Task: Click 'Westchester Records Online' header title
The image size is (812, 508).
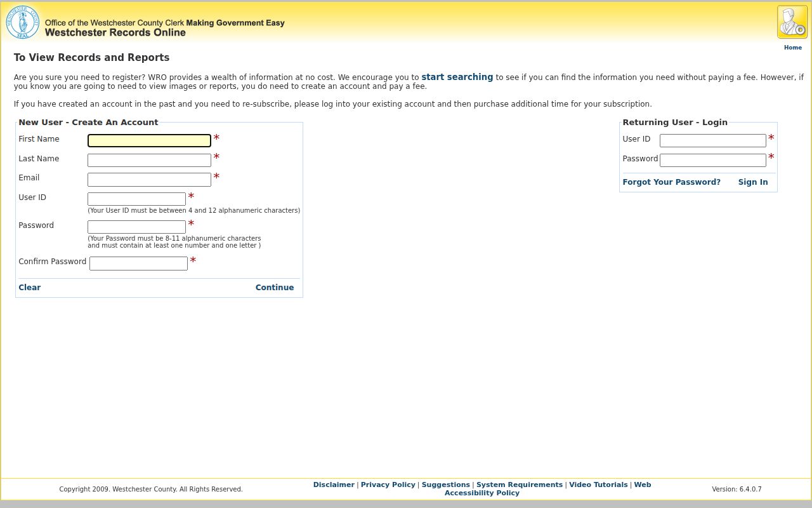Action: [115, 32]
